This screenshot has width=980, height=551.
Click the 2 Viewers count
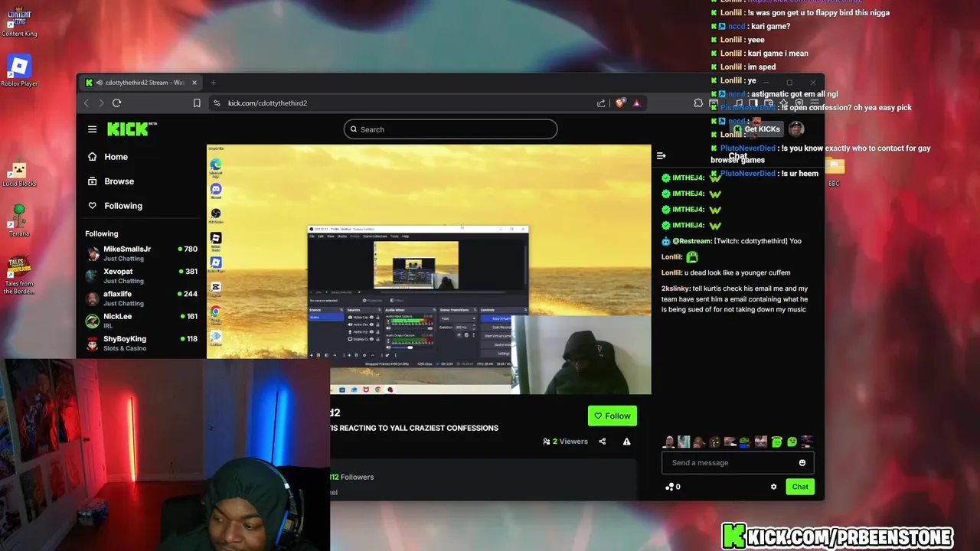tap(565, 442)
